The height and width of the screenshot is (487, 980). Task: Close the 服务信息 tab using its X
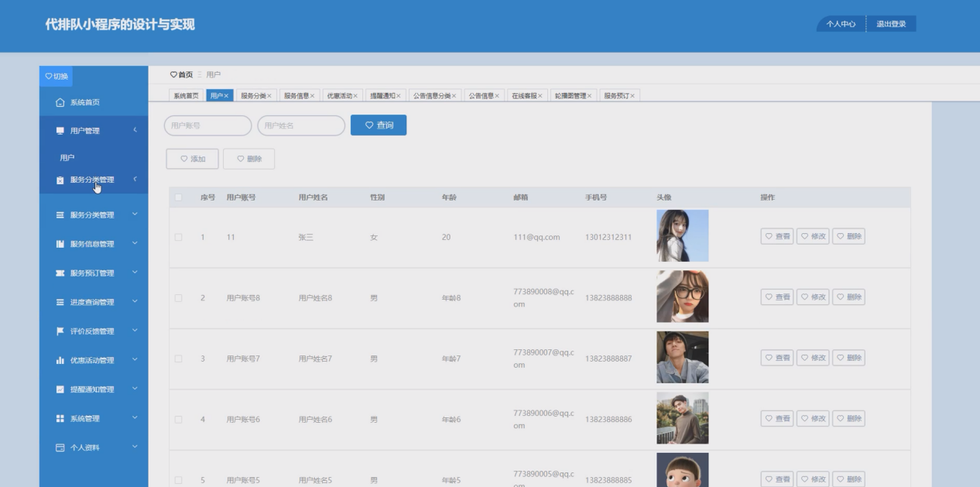click(313, 96)
